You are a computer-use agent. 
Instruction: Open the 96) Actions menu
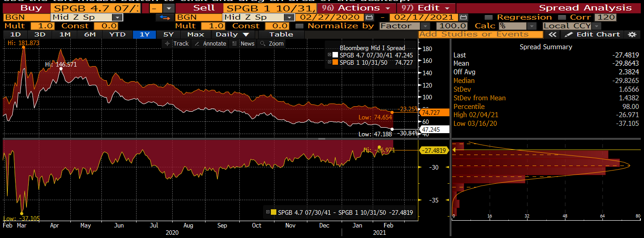pos(356,8)
